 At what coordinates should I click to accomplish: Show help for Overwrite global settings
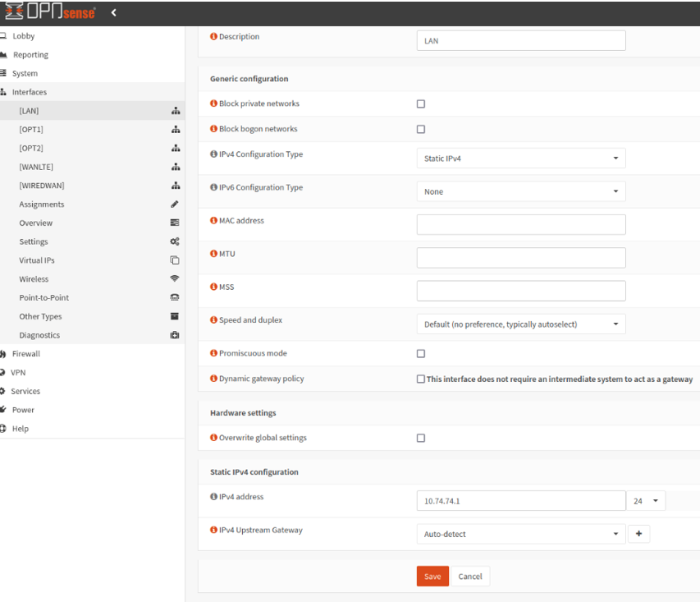click(x=214, y=438)
